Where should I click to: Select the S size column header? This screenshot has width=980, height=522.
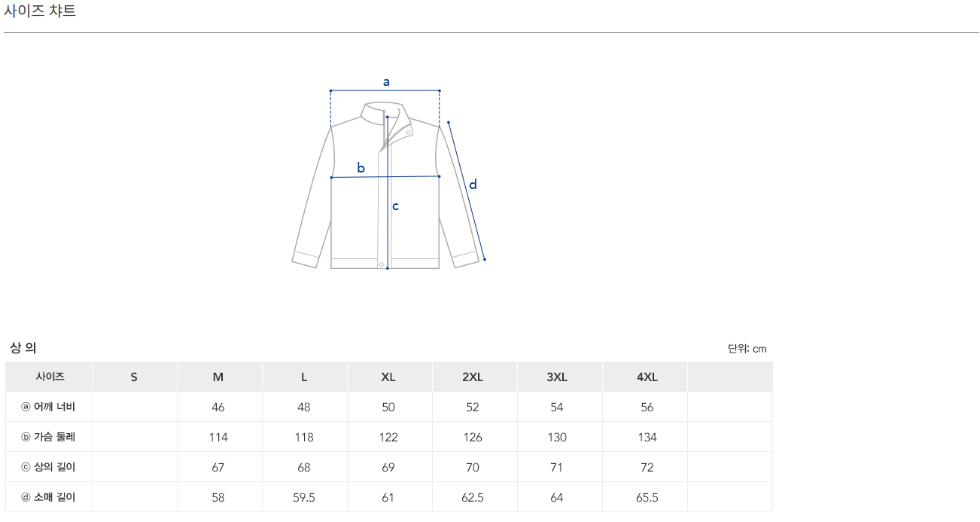pos(134,377)
